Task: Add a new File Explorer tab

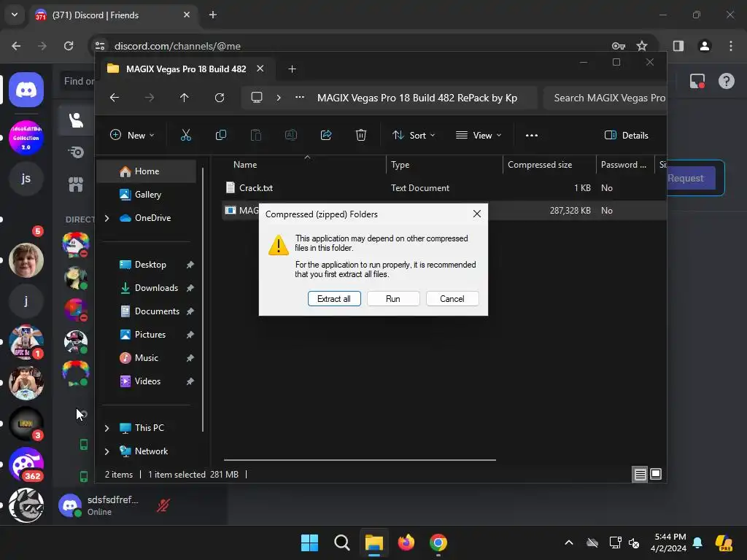Action: [292, 69]
